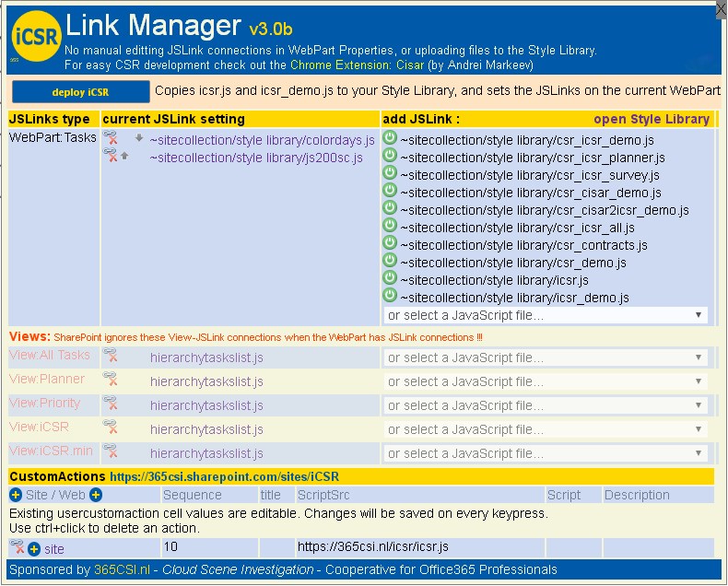Remove the colordays.js JSLink

(x=111, y=137)
